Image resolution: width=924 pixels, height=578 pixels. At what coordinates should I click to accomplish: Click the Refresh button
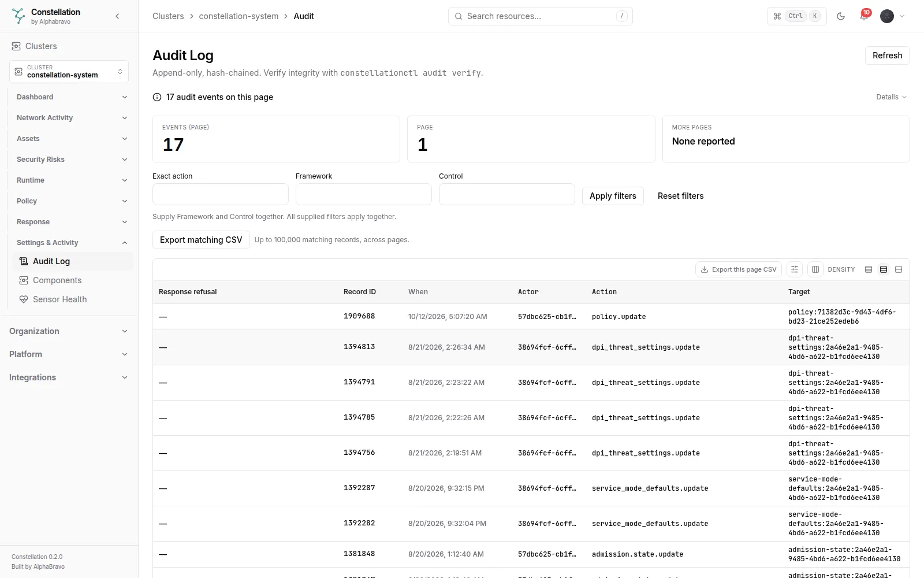coord(887,55)
